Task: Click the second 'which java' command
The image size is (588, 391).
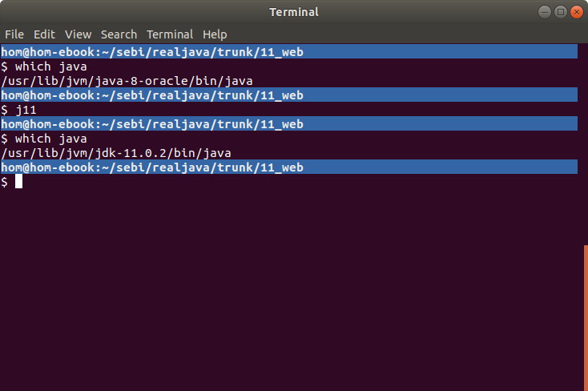Action: (51, 139)
